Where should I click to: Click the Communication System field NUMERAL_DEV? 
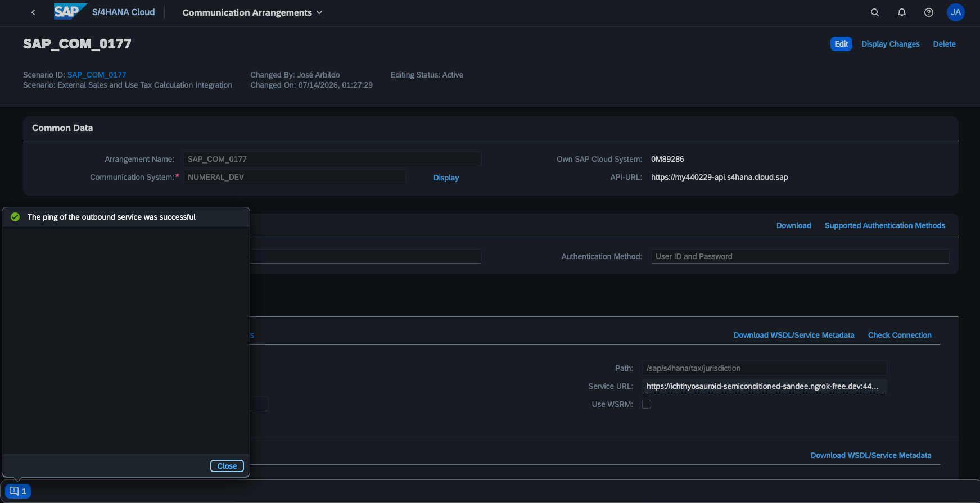294,177
